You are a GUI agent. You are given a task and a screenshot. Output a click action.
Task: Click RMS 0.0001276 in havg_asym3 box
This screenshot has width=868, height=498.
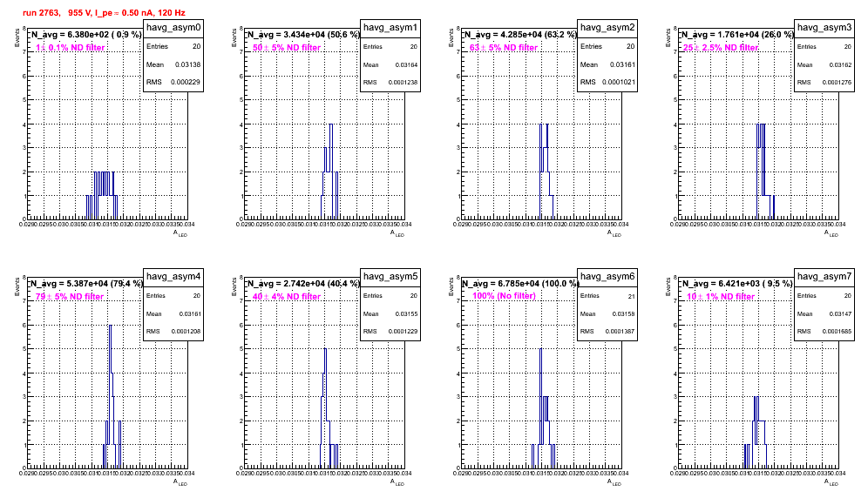pyautogui.click(x=824, y=82)
